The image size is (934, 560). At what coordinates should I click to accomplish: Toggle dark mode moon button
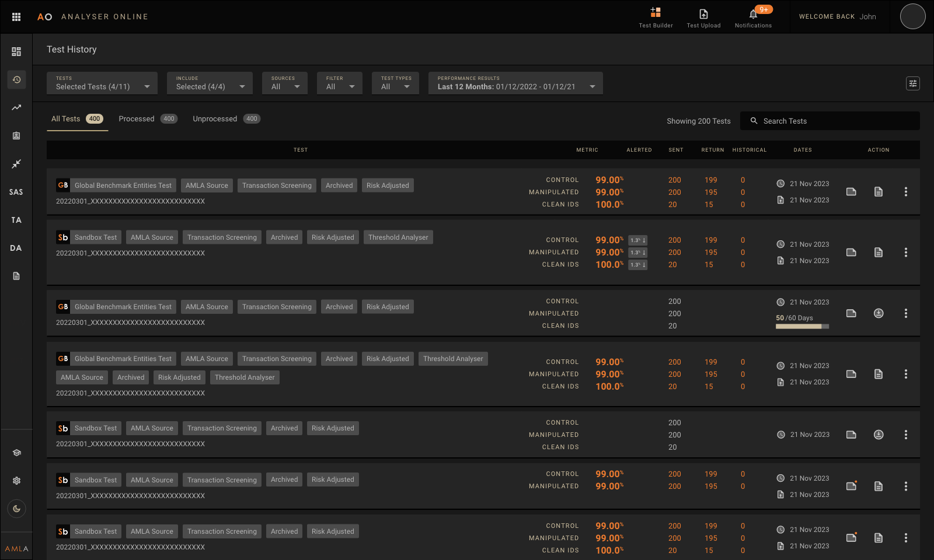pyautogui.click(x=16, y=509)
